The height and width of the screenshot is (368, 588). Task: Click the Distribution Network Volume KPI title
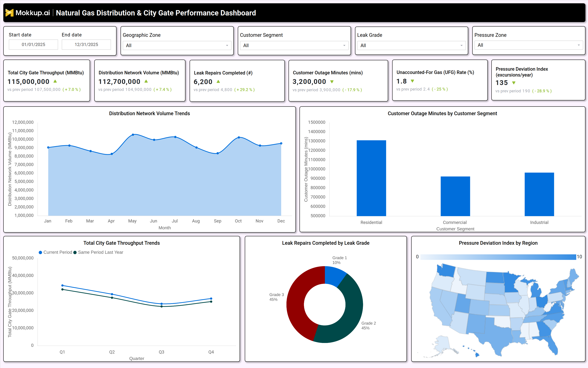coord(139,73)
